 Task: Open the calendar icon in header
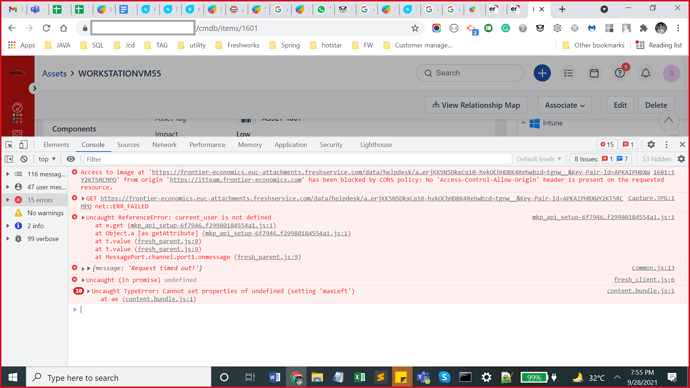pyautogui.click(x=594, y=73)
